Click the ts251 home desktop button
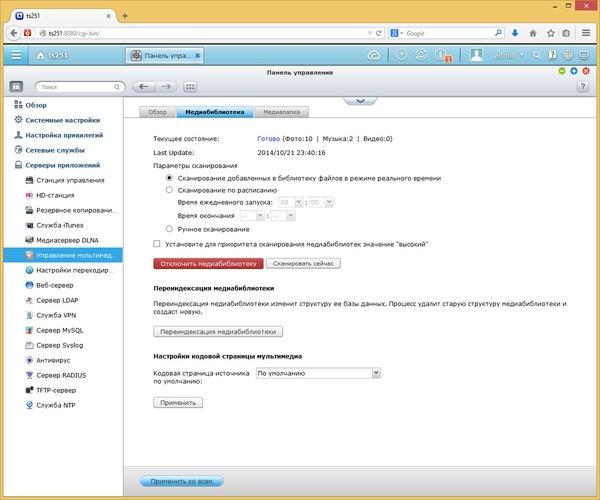Viewport: 600px width, 500px height. point(52,55)
